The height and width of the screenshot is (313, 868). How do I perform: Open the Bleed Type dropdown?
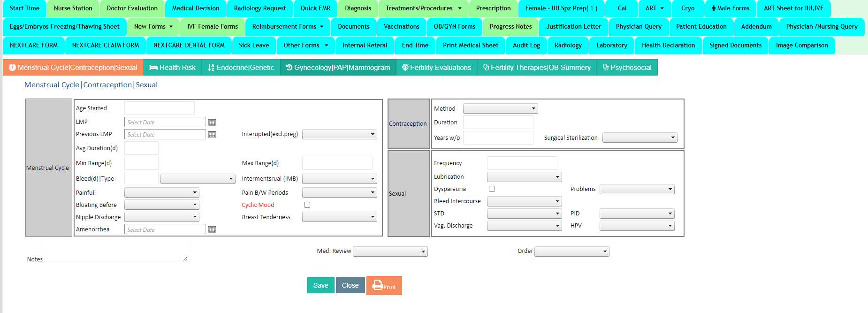pyautogui.click(x=198, y=179)
